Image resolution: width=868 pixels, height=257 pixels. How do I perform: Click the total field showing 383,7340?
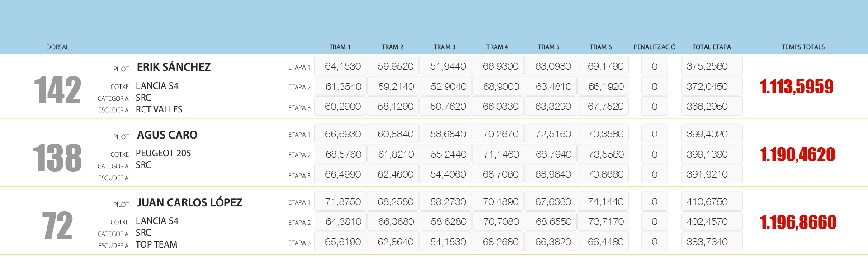tap(712, 242)
